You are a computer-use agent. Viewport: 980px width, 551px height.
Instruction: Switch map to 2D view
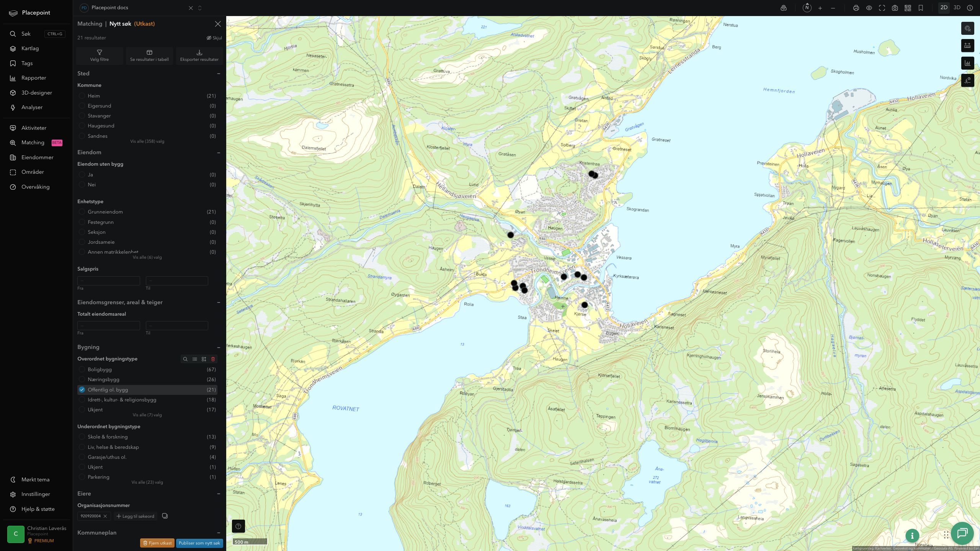click(x=944, y=8)
